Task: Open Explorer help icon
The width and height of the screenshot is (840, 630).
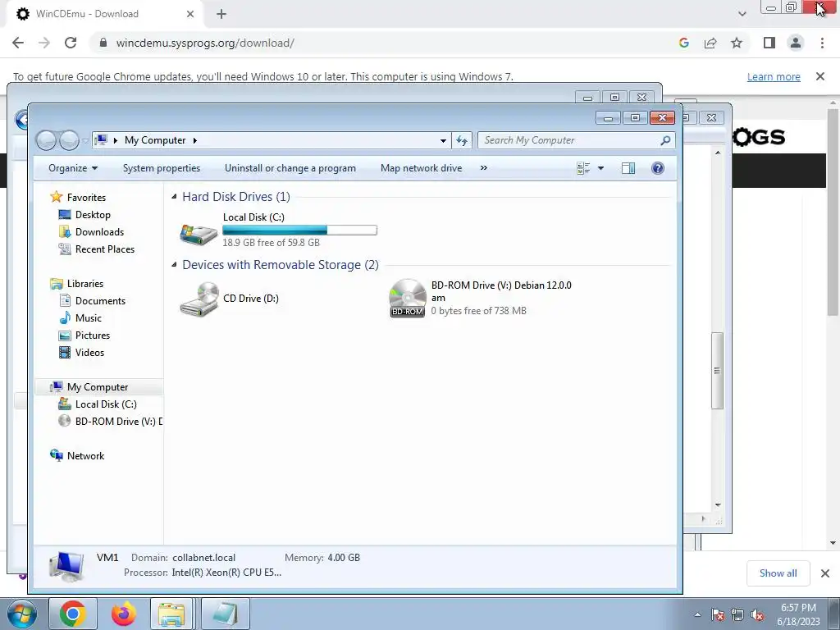Action: point(658,168)
